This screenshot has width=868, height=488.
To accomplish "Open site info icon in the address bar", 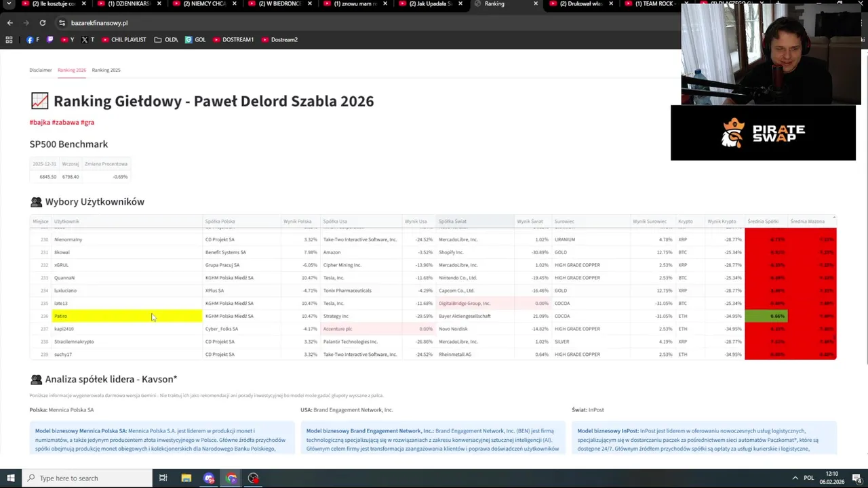I will [62, 22].
